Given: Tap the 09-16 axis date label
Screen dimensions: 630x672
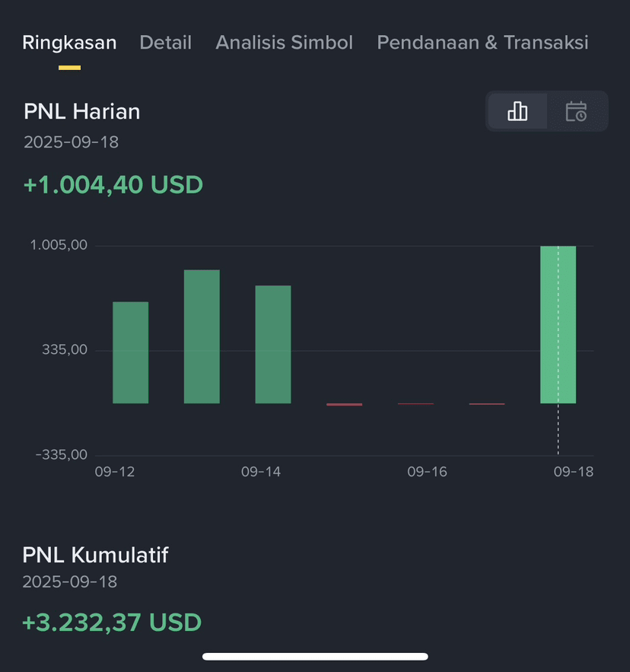Looking at the screenshot, I should point(427,472).
